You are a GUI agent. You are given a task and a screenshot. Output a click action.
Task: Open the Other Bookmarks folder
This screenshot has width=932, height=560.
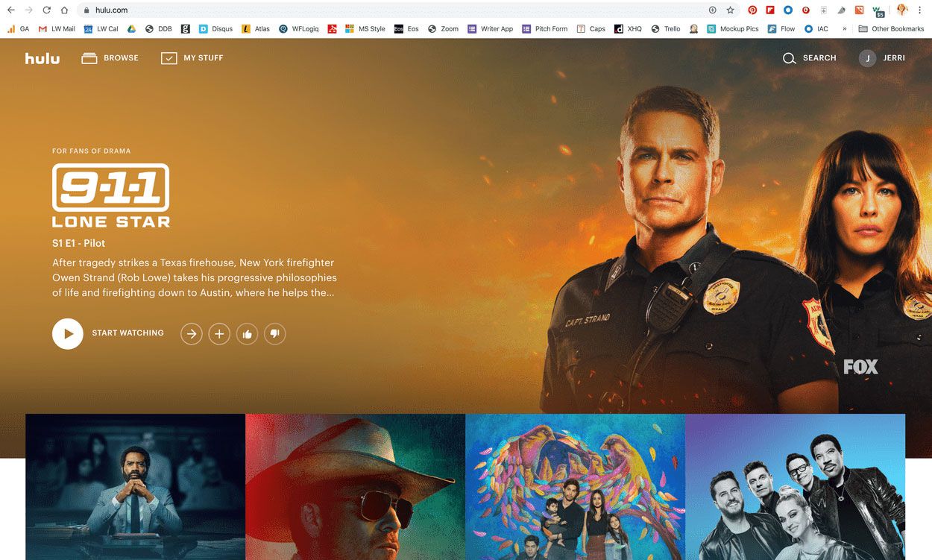coord(891,29)
